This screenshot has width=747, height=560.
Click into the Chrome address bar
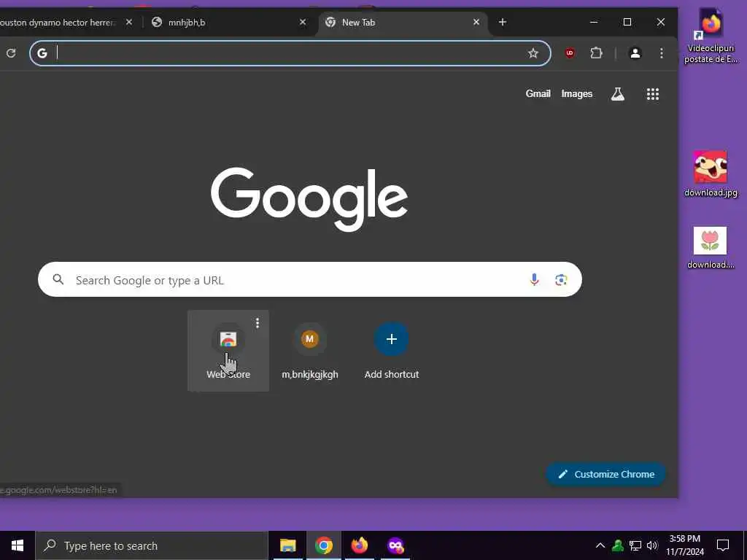pyautogui.click(x=290, y=53)
